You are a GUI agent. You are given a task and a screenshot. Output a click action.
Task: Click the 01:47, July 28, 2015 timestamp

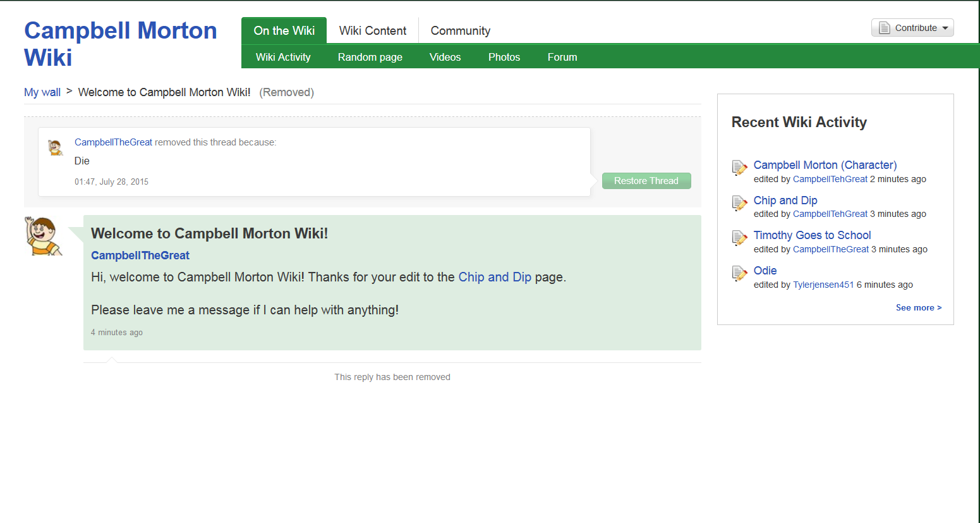pyautogui.click(x=111, y=182)
